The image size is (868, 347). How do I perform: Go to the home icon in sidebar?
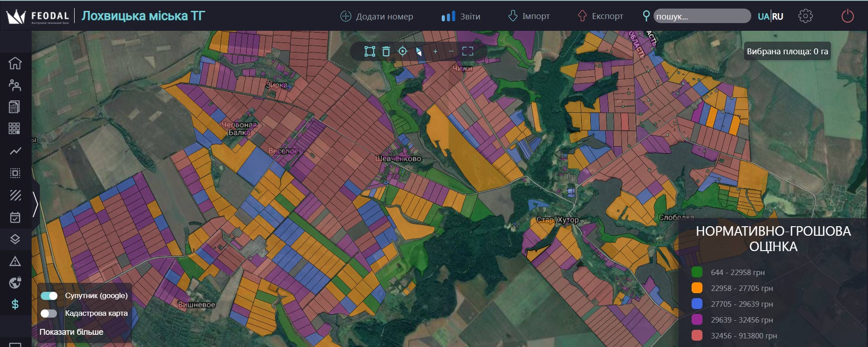(x=15, y=63)
